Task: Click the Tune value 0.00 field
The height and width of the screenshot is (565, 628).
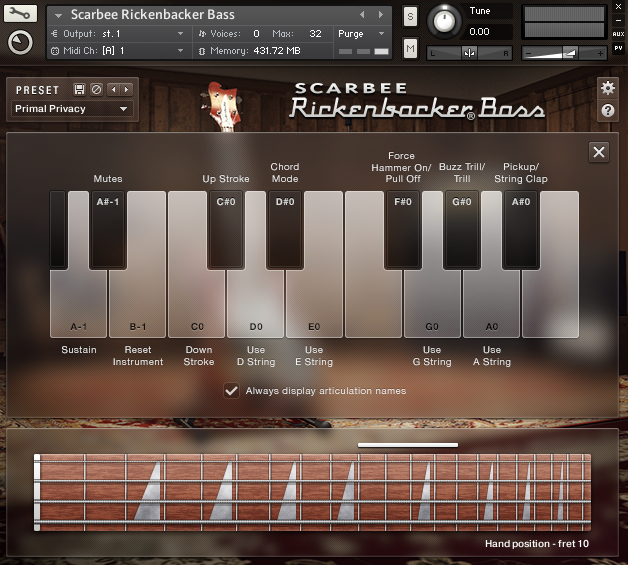Action: (479, 32)
